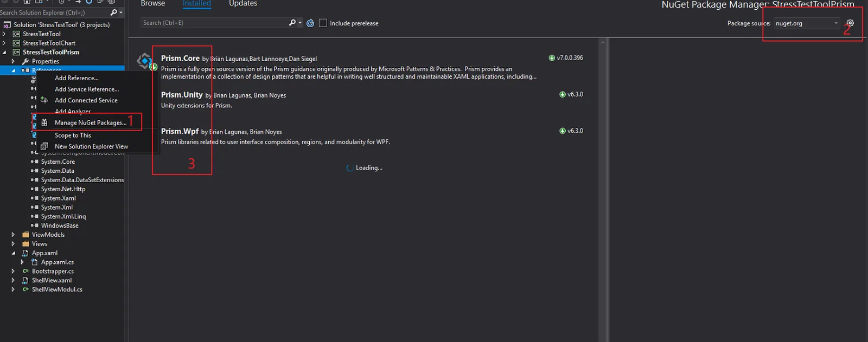
Task: Select the Prism.Core package entry
Action: pos(362,67)
